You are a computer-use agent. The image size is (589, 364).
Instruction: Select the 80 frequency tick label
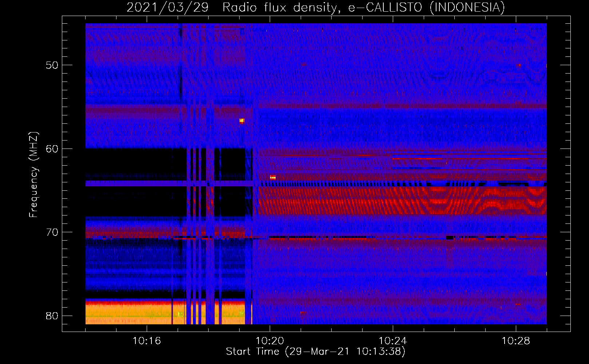coord(52,316)
